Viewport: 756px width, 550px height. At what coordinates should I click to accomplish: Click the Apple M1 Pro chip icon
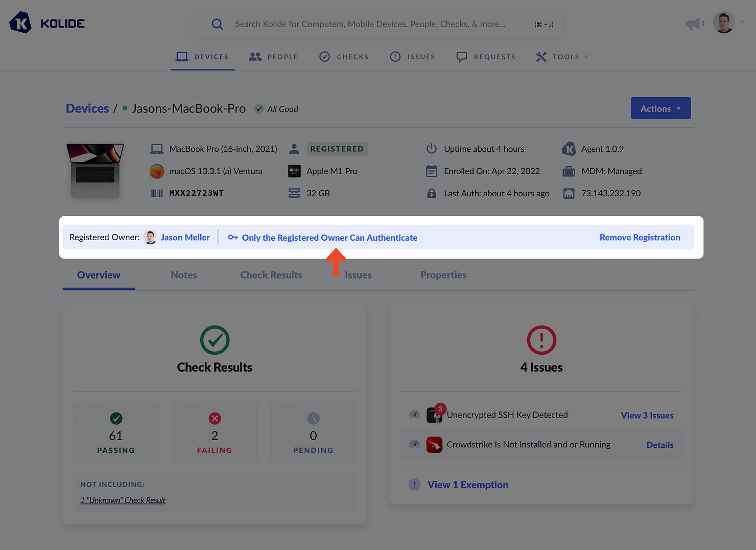click(294, 171)
